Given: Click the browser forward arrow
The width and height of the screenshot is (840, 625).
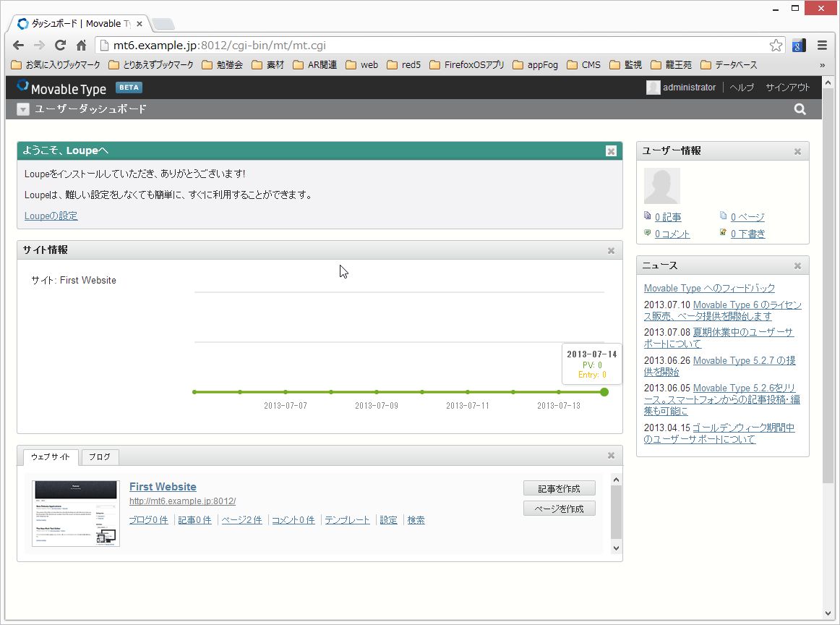Looking at the screenshot, I should pyautogui.click(x=39, y=46).
